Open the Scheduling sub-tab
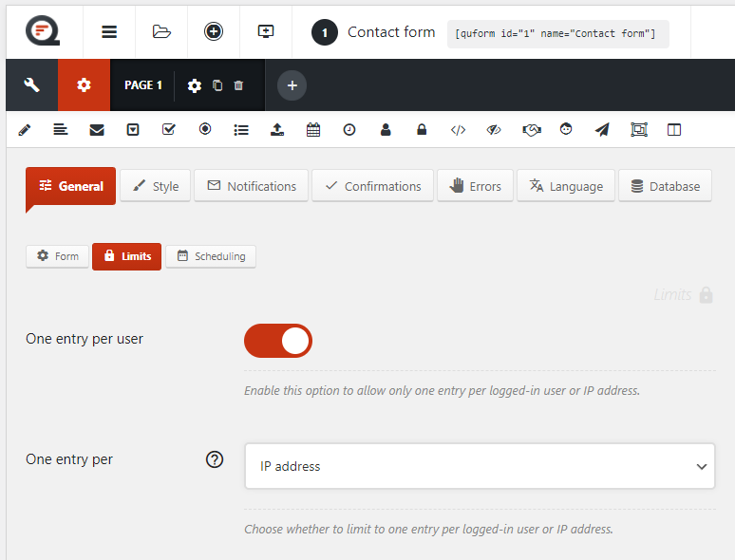The width and height of the screenshot is (735, 560). [211, 256]
